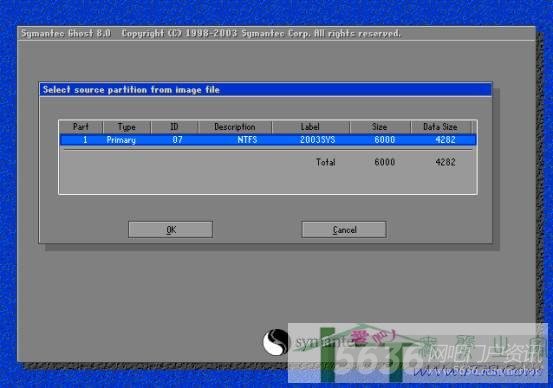Click the partition ID 07 cell

[x=177, y=140]
